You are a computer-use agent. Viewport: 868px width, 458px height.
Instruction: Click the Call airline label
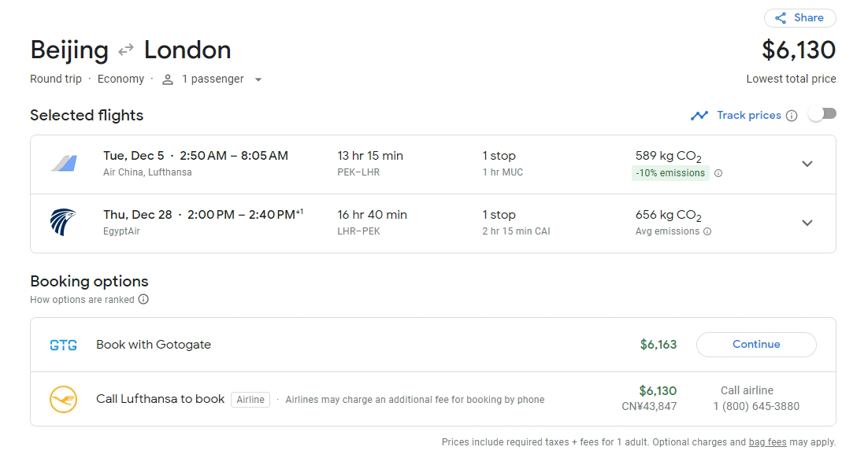(x=747, y=390)
